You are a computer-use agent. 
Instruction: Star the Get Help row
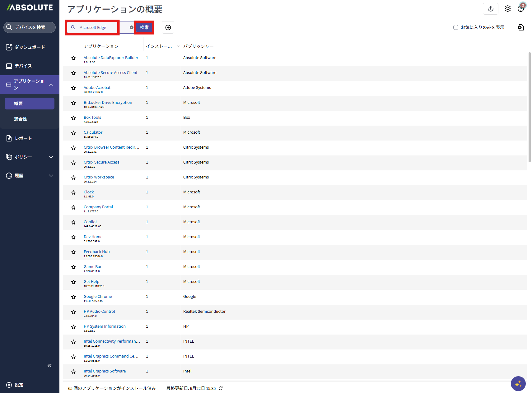point(73,282)
